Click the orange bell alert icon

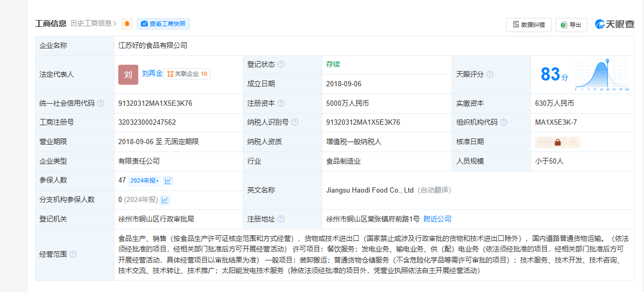tap(127, 24)
